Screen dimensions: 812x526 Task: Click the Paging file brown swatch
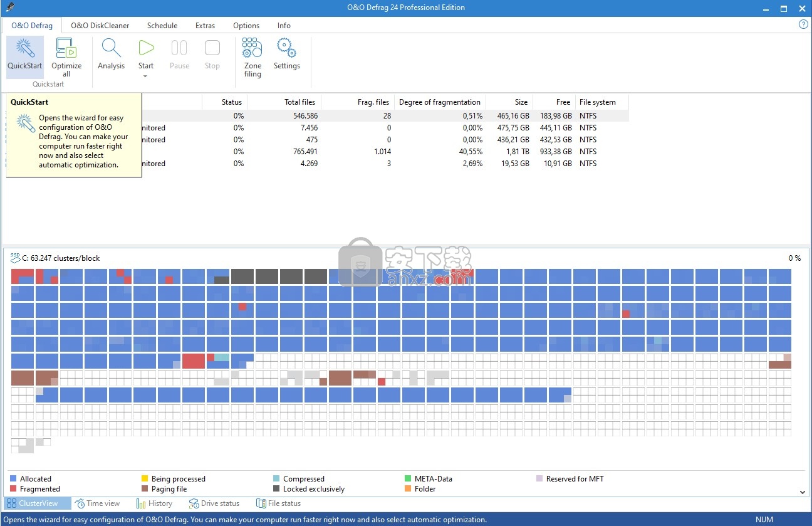pos(145,489)
